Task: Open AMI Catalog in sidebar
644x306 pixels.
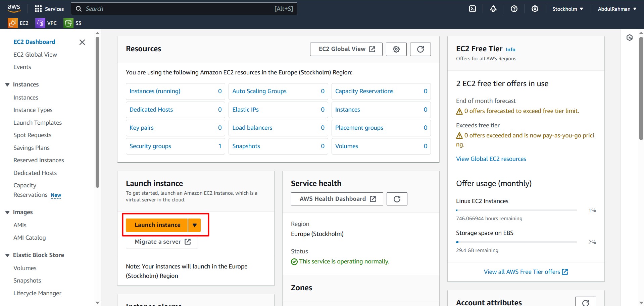Action: 30,238
